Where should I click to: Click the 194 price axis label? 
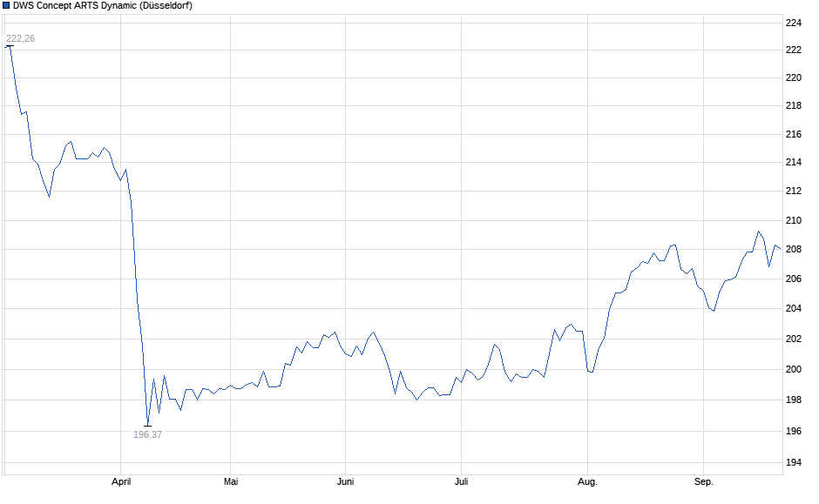pos(794,463)
